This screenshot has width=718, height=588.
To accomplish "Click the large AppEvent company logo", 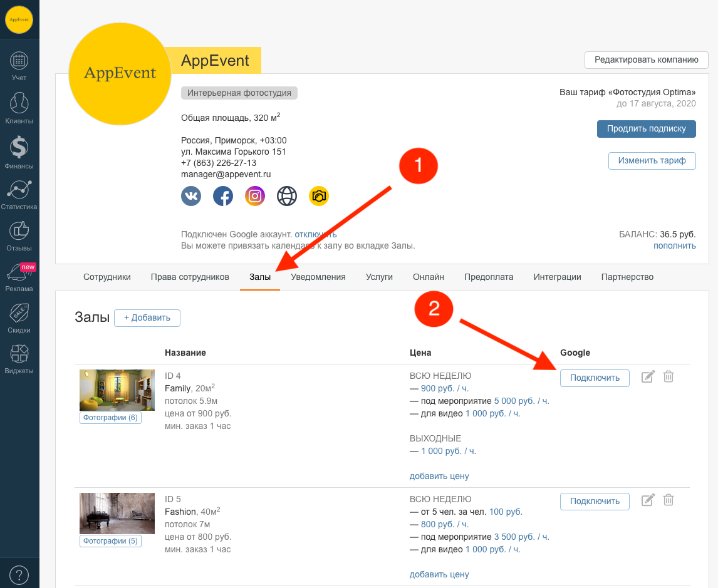I will coord(120,74).
